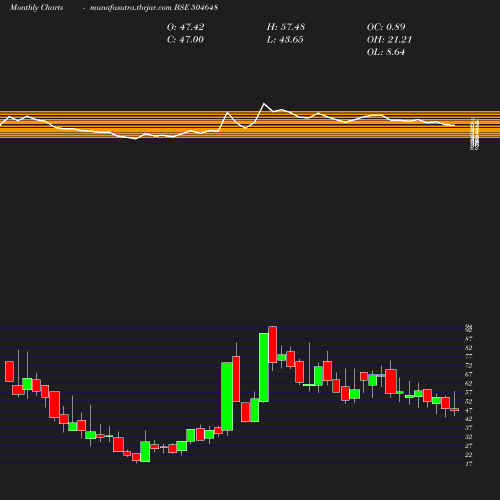
Task: Click price axis label 37
Action: click(469, 428)
